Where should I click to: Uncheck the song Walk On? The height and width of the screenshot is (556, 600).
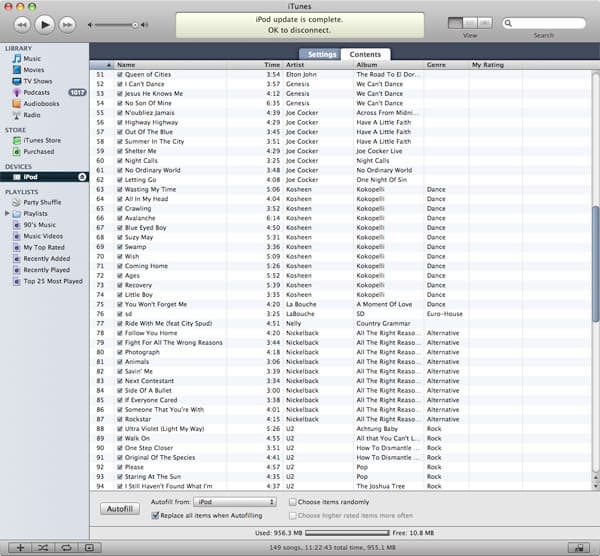(x=120, y=438)
